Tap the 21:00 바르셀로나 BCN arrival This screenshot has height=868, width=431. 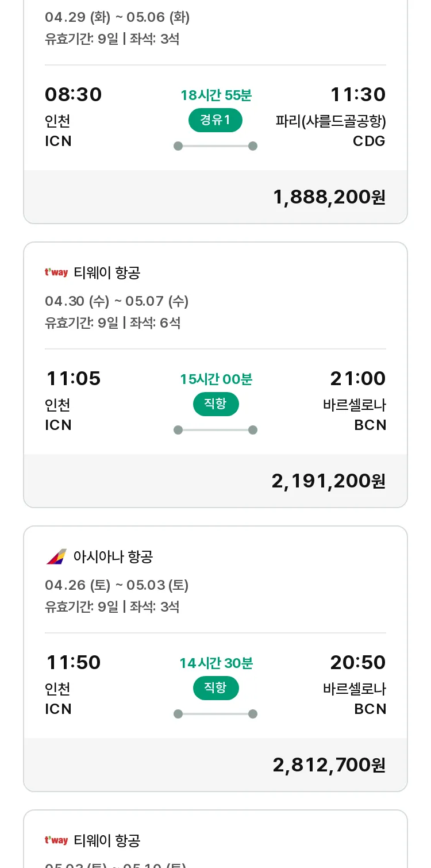click(355, 401)
